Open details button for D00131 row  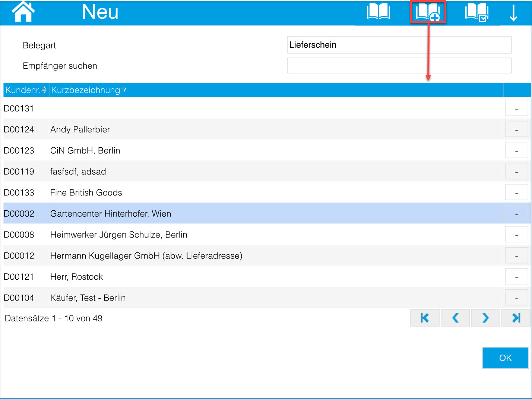coord(516,109)
